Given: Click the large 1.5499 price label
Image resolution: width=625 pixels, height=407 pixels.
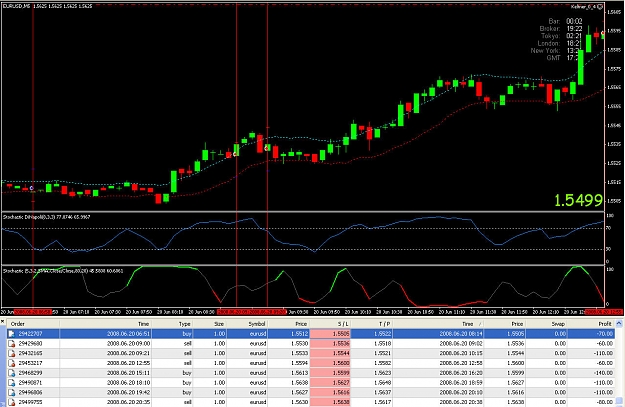Looking at the screenshot, I should click(578, 201).
